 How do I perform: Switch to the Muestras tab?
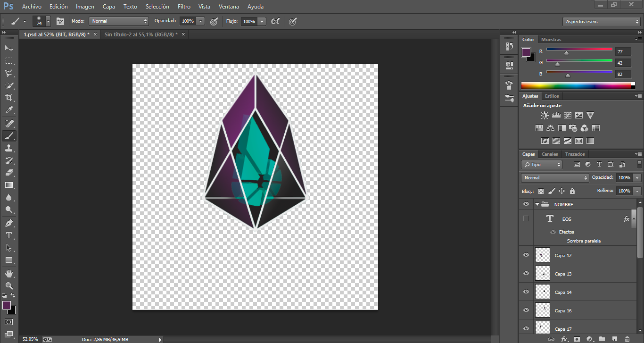pos(551,40)
